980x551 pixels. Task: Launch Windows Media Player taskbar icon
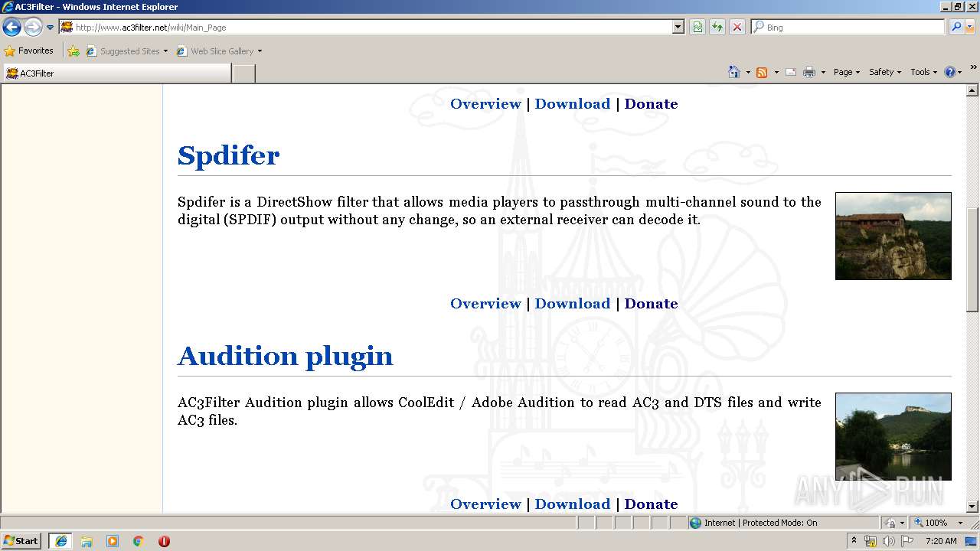click(113, 541)
